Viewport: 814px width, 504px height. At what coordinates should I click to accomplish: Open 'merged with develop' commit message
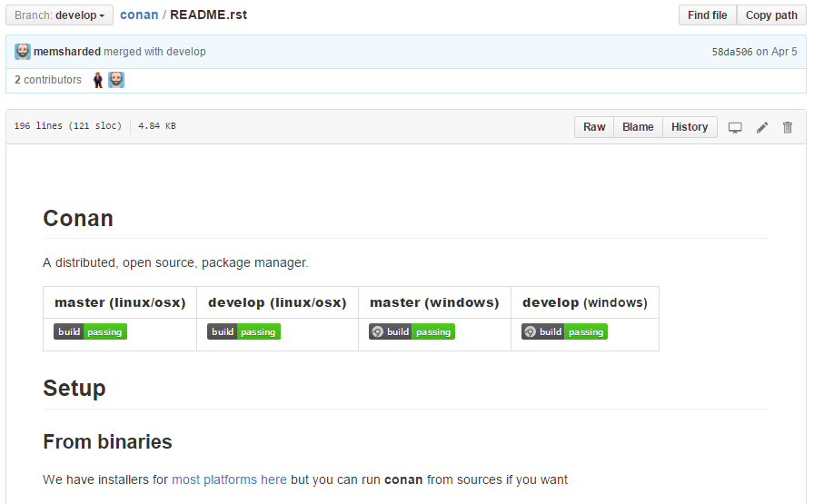click(154, 52)
